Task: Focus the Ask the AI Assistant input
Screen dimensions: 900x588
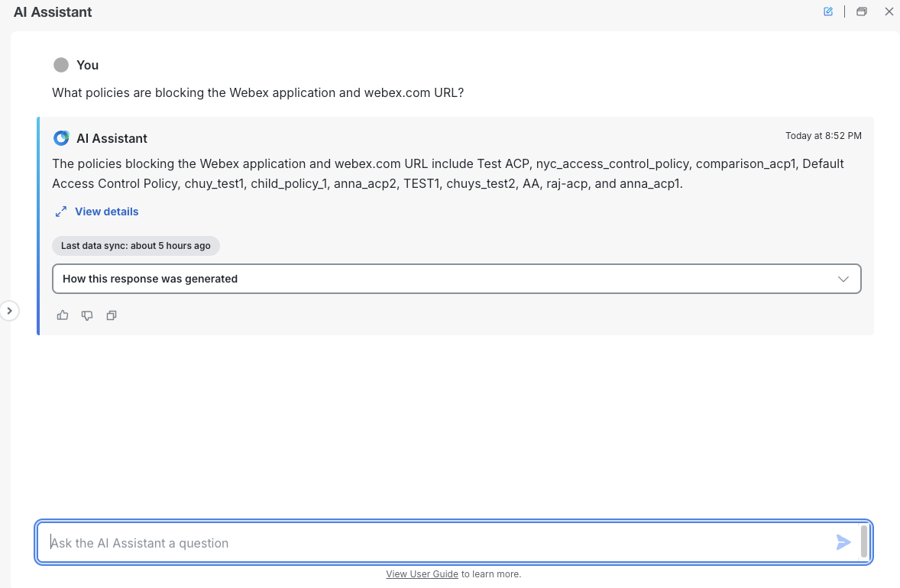Action: tap(435, 543)
